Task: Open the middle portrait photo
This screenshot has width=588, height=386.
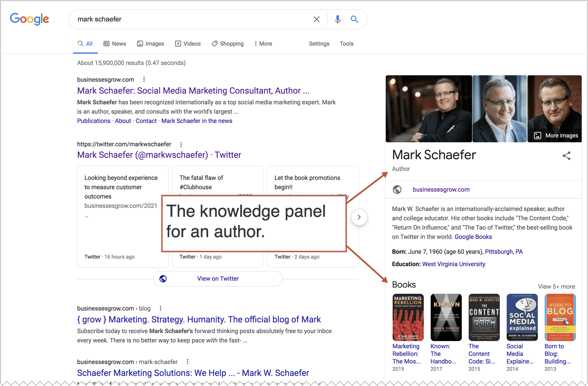Action: click(x=500, y=109)
